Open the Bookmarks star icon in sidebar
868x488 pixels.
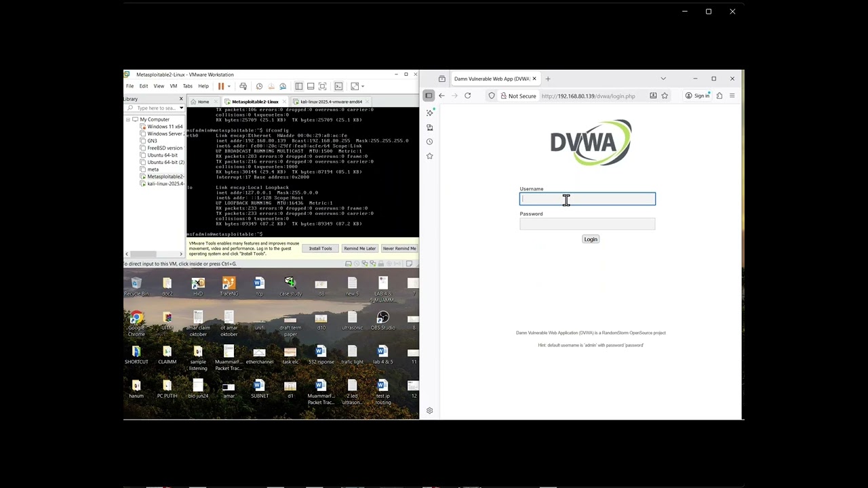(429, 156)
